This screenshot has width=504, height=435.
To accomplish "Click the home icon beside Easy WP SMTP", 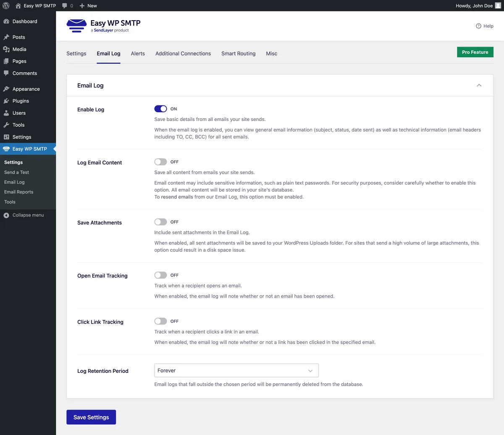I will point(18,5).
